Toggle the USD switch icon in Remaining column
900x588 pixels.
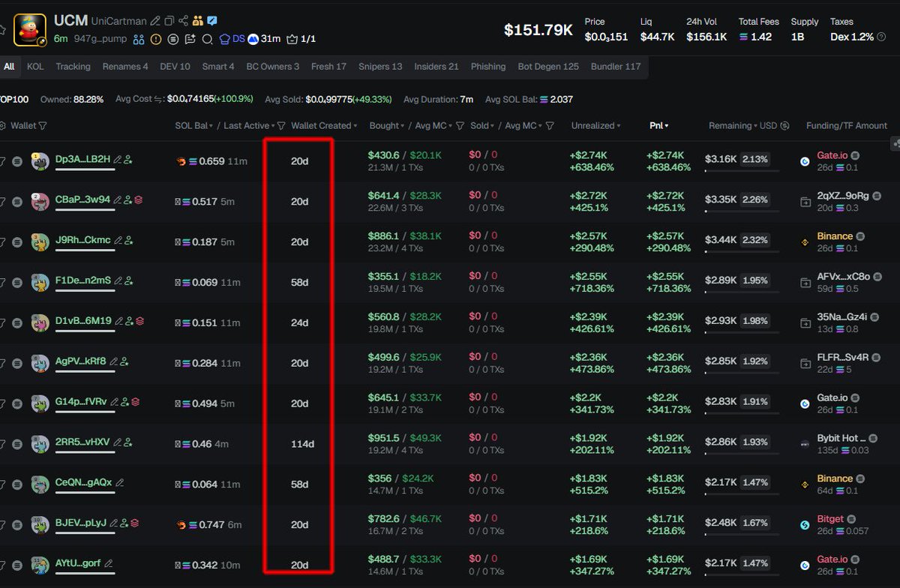coord(784,126)
